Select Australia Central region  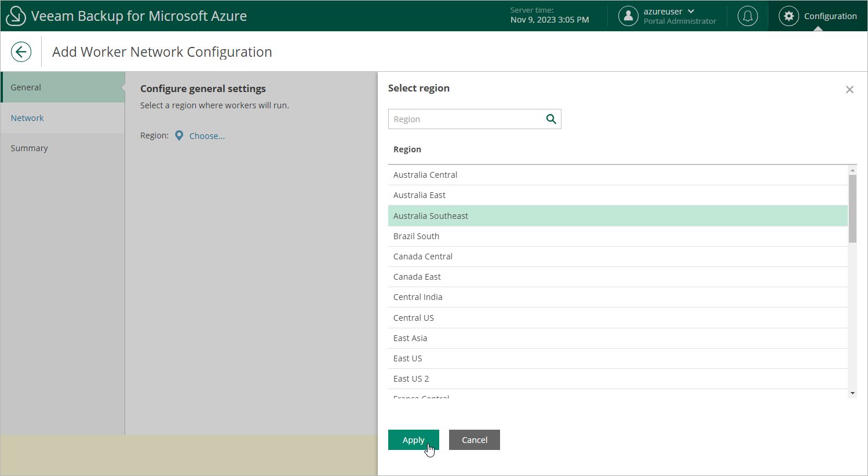[618, 175]
